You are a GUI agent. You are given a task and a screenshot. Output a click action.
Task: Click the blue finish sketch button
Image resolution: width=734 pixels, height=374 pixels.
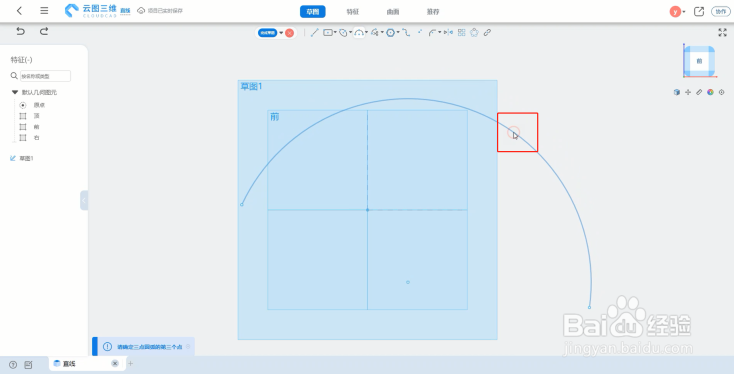267,33
